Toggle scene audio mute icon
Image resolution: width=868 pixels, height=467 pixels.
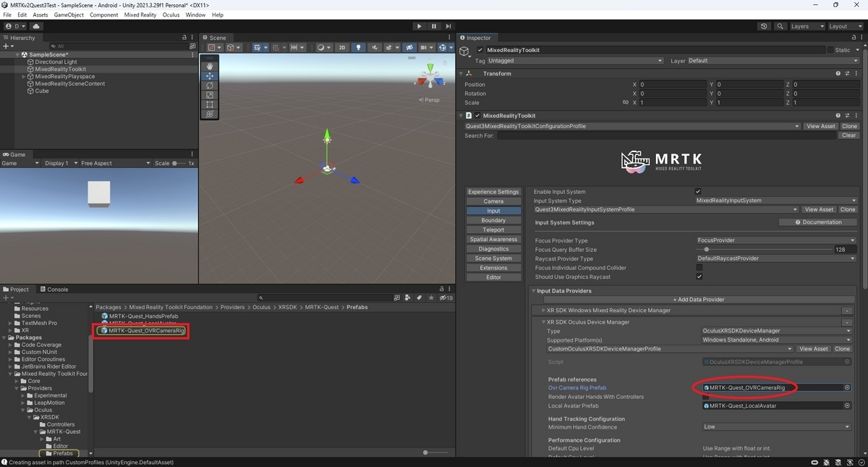click(374, 48)
